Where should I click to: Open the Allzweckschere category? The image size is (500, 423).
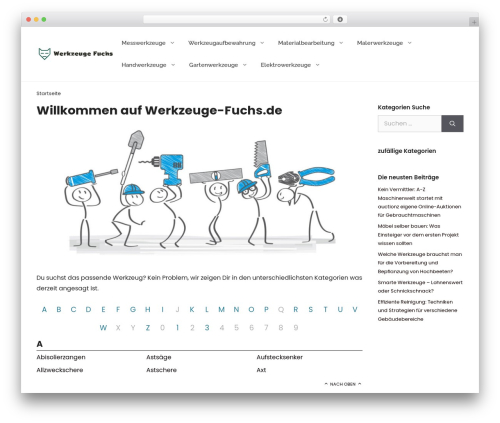[60, 370]
